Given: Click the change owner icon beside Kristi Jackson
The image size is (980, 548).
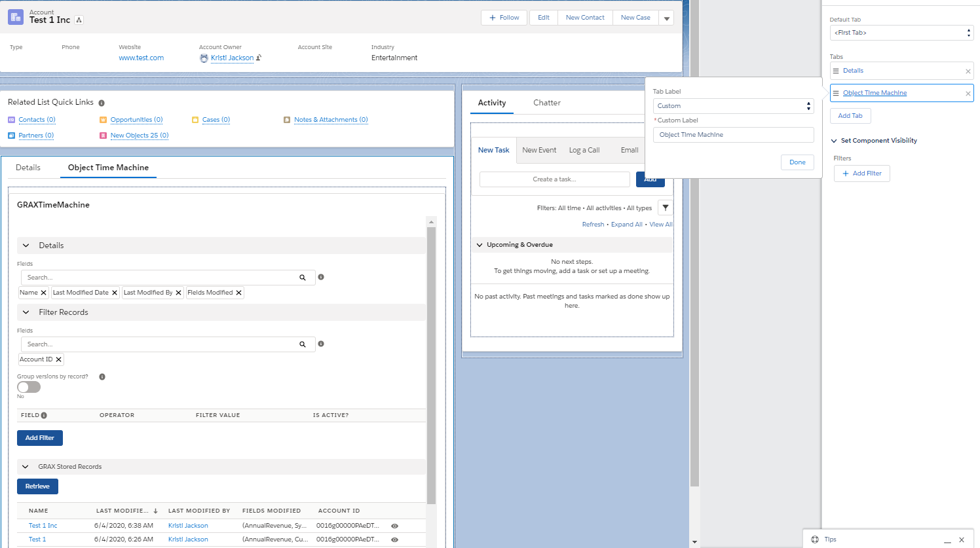Looking at the screenshot, I should click(259, 58).
